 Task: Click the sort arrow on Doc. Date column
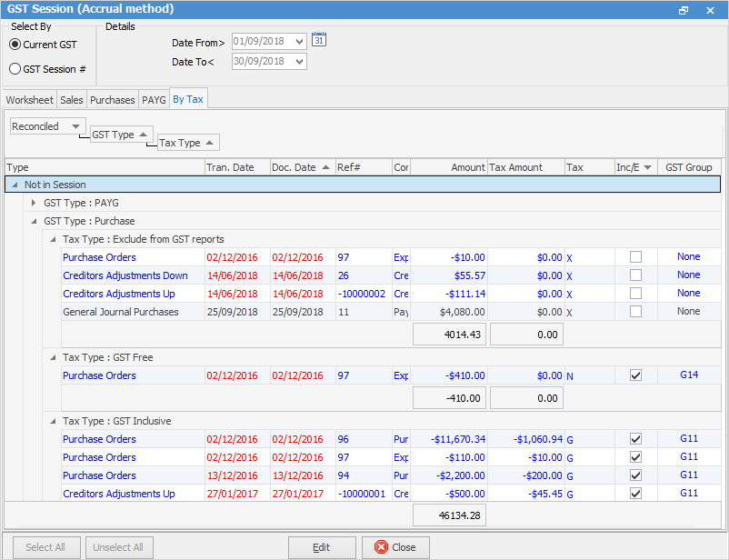pyautogui.click(x=325, y=167)
